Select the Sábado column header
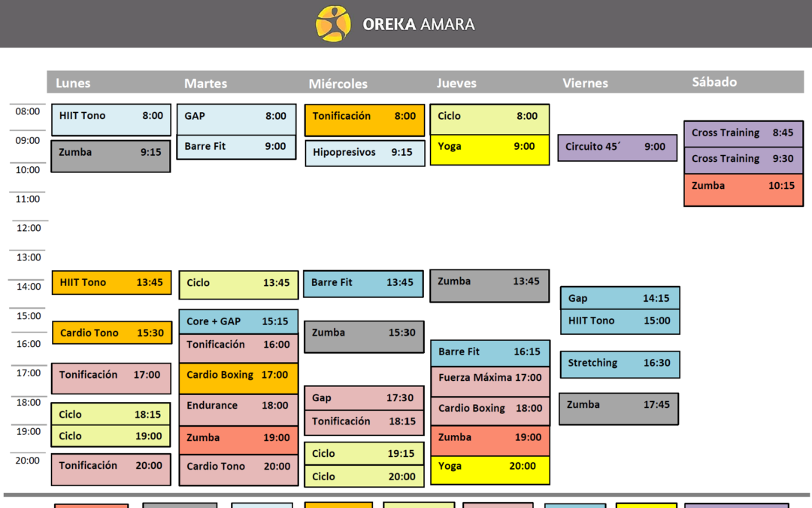The image size is (812, 508). (714, 82)
